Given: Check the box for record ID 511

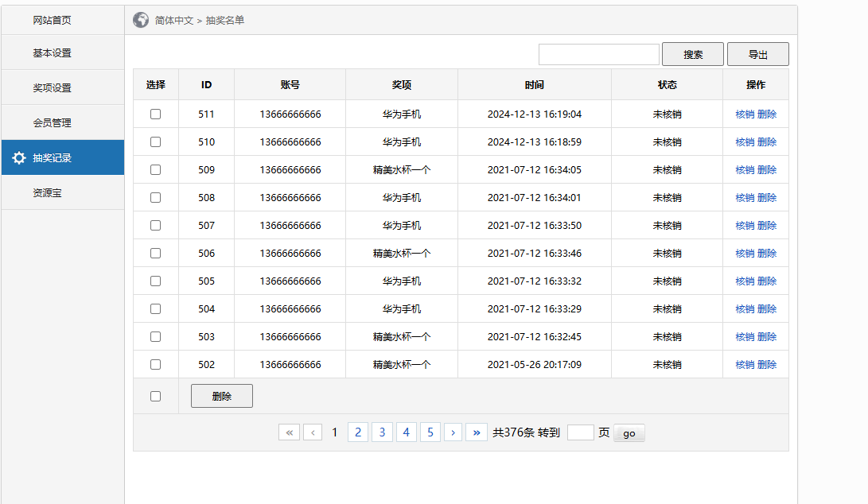Looking at the screenshot, I should 156,114.
